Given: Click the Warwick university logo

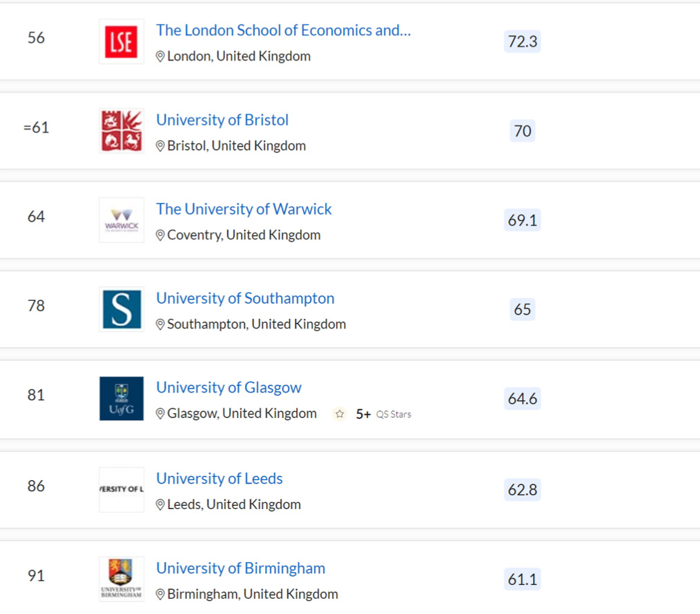Looking at the screenshot, I should [x=121, y=219].
